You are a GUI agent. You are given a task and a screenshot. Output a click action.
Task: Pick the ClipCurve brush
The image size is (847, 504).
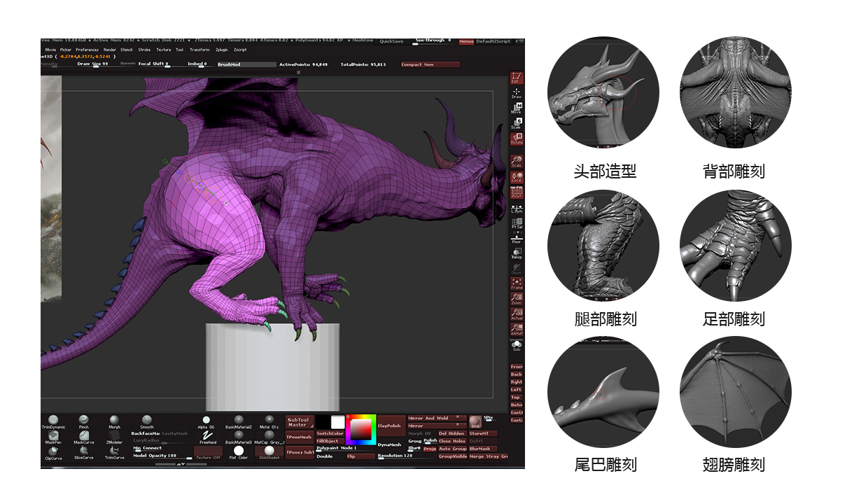(53, 453)
